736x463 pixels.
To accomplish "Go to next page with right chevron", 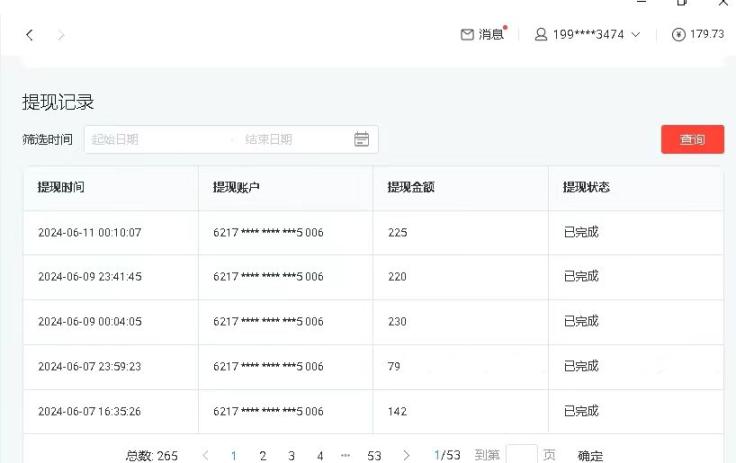I will (406, 455).
